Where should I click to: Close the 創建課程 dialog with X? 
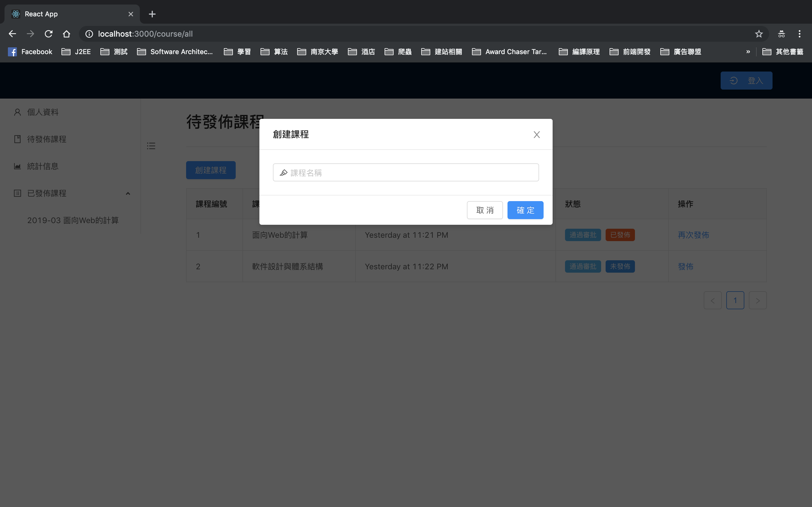click(537, 134)
